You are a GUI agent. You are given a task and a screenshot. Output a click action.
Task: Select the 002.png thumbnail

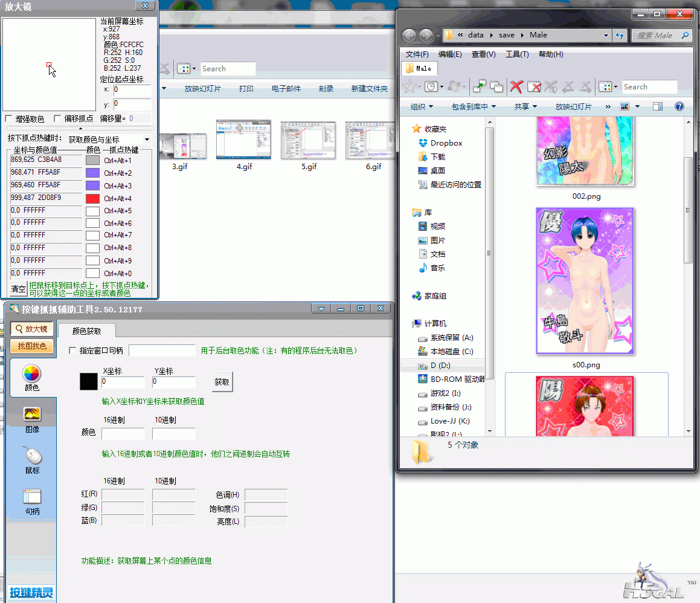(585, 152)
